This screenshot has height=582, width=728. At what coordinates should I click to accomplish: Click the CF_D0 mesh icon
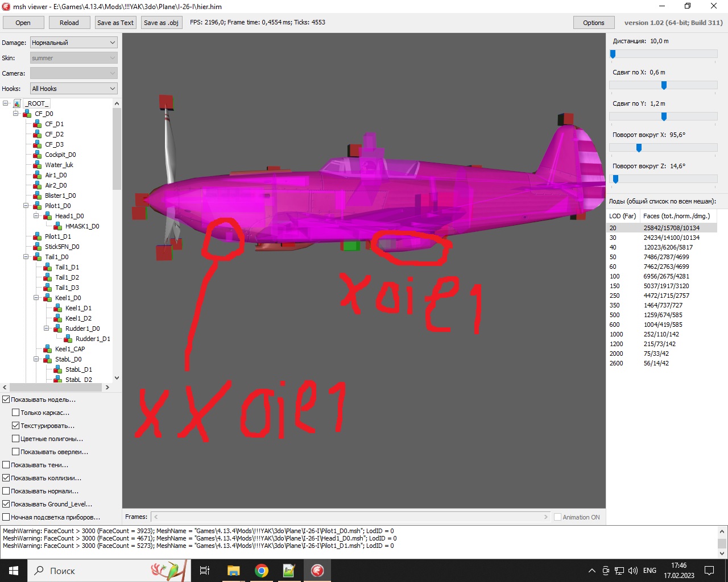(27, 114)
